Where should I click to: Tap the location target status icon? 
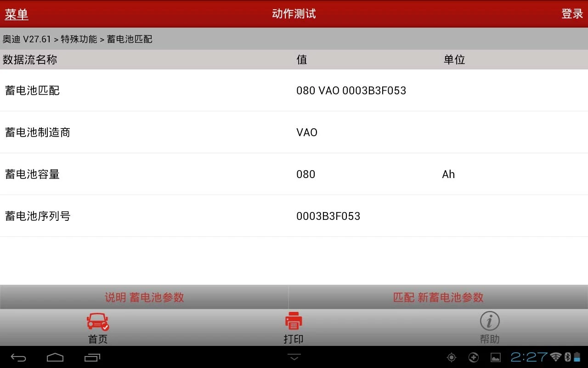coord(452,357)
